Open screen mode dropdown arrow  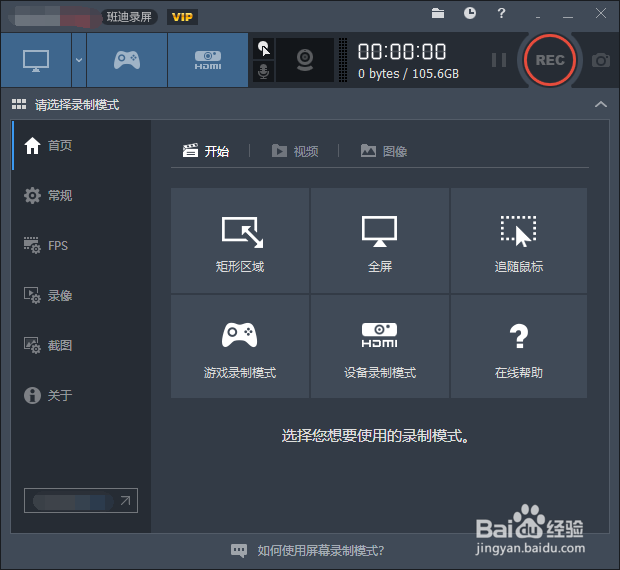pos(79,60)
